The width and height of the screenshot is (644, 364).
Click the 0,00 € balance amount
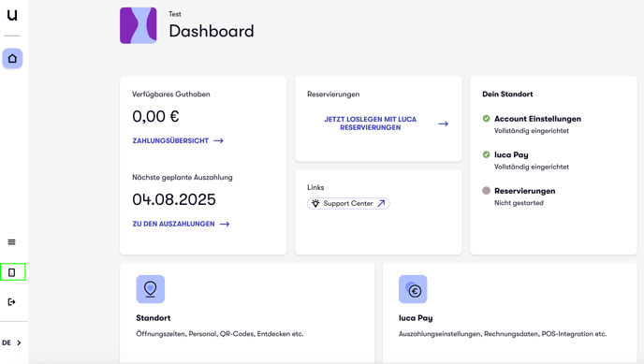coord(155,117)
